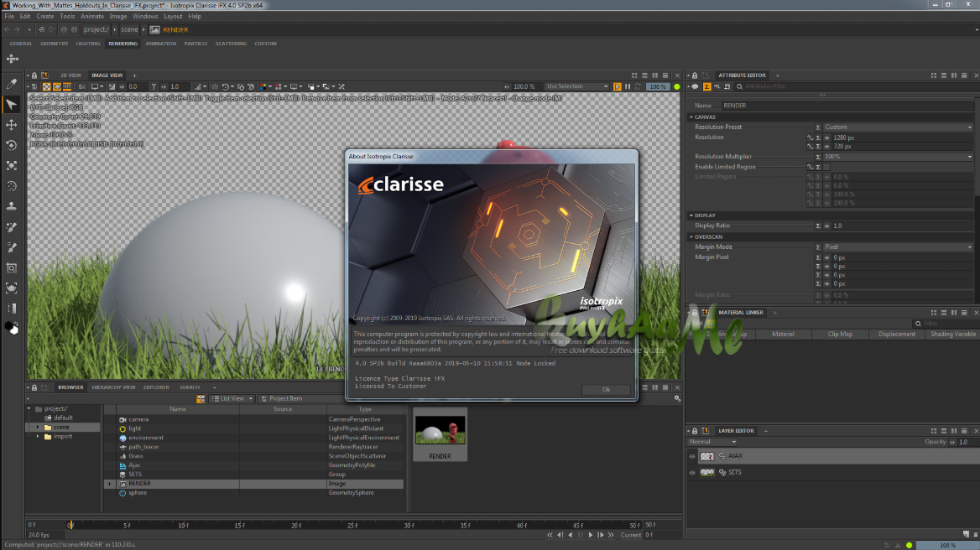The width and height of the screenshot is (980, 550).
Task: Click the Project Item button in Browser
Action: [x=282, y=399]
